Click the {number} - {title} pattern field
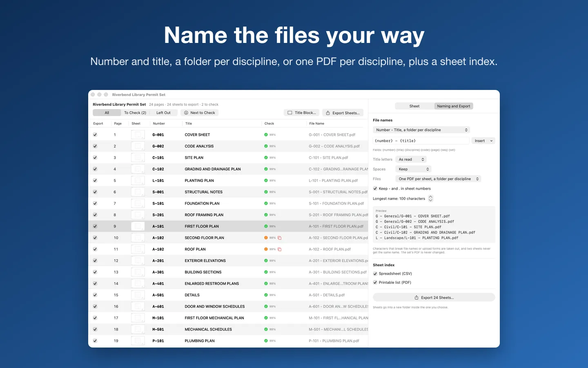 tap(421, 141)
